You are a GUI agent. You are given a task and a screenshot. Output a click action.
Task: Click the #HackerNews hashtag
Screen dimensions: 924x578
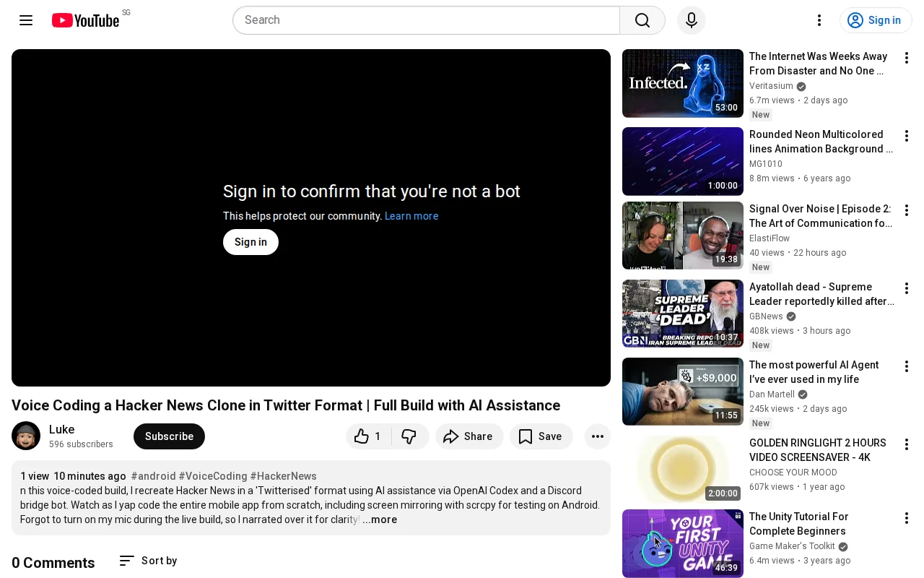coord(284,476)
